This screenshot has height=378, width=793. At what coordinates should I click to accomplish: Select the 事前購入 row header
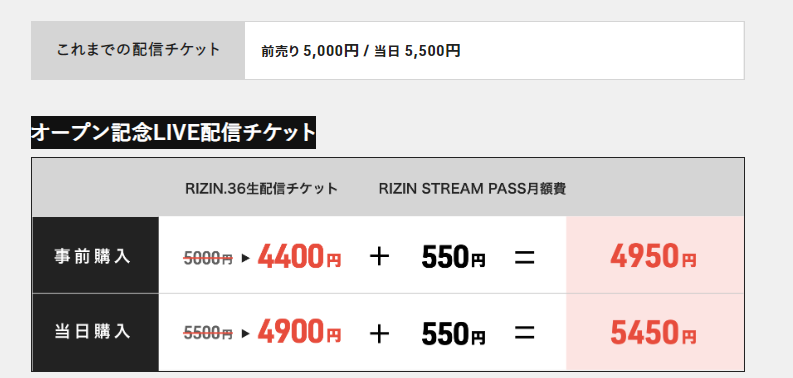coord(95,255)
